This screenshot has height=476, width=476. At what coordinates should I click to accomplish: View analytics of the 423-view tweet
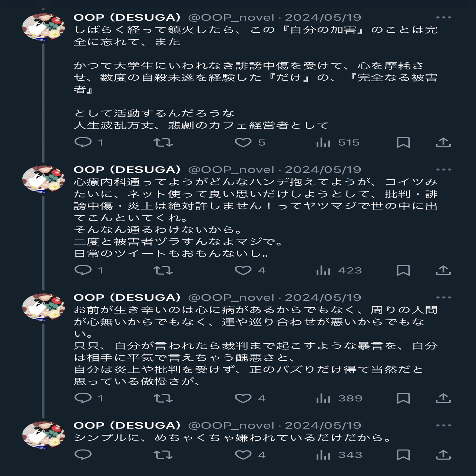339,270
